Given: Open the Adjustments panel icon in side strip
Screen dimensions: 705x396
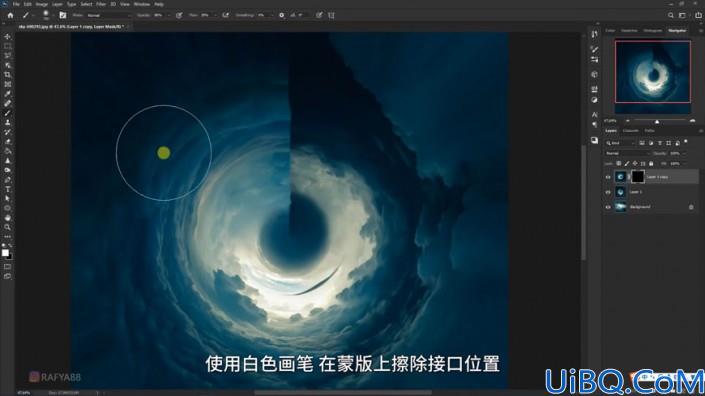Looking at the screenshot, I should (594, 100).
